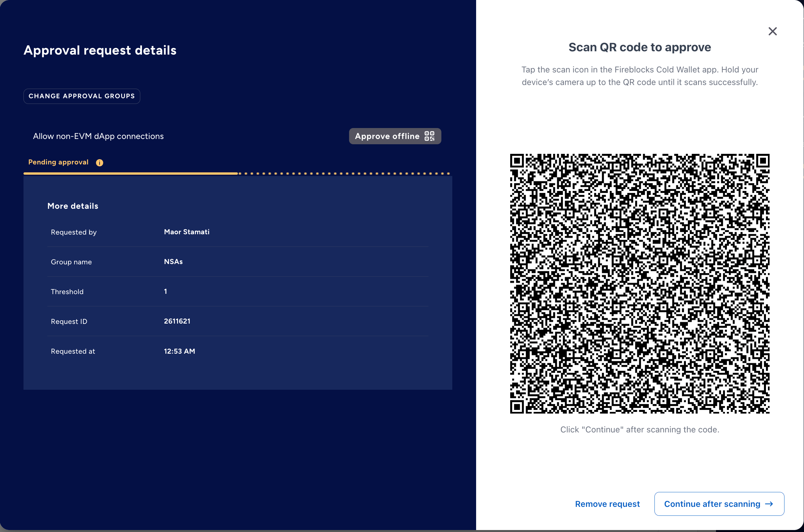Viewport: 804px width, 532px height.
Task: Close the QR code scan panel
Action: (x=773, y=31)
